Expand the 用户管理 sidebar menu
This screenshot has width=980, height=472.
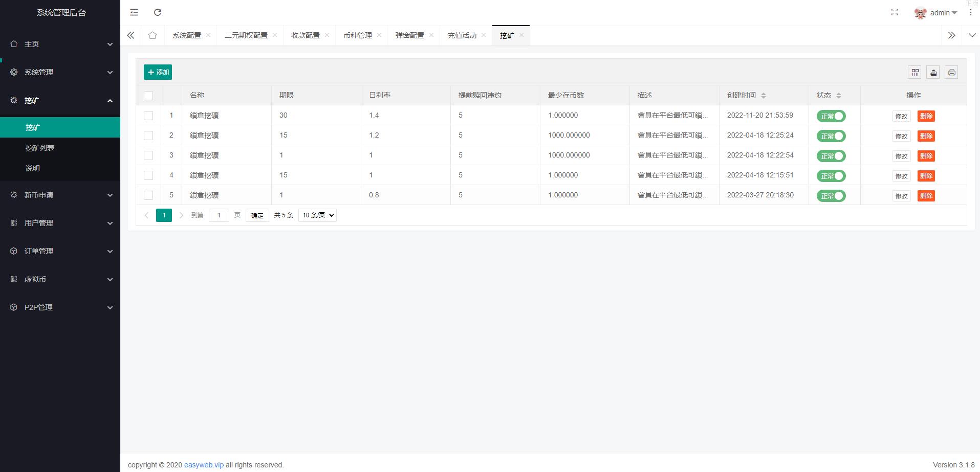60,223
